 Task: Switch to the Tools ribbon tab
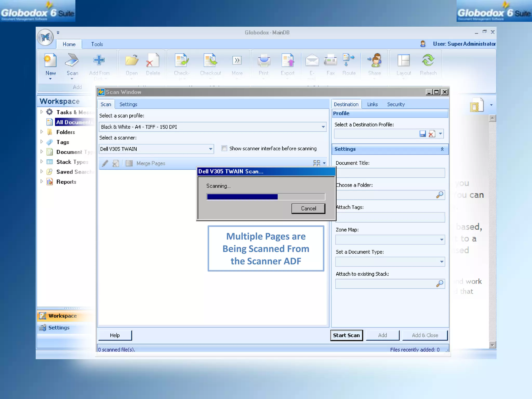pyautogui.click(x=97, y=44)
